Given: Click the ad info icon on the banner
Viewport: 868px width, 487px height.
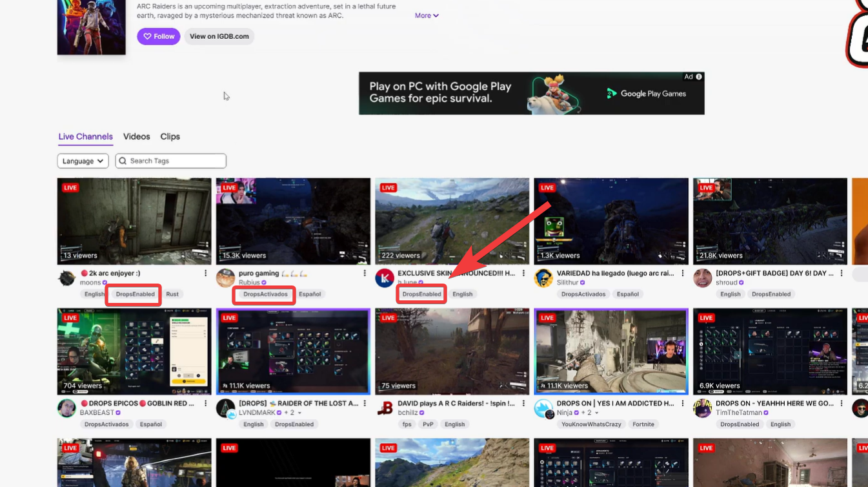Looking at the screenshot, I should (699, 77).
